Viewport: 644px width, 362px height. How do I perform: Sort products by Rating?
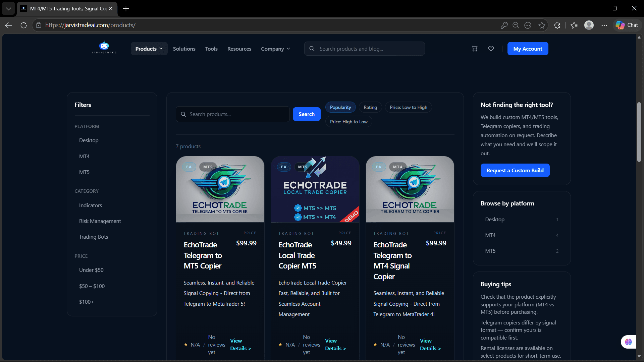coord(370,107)
